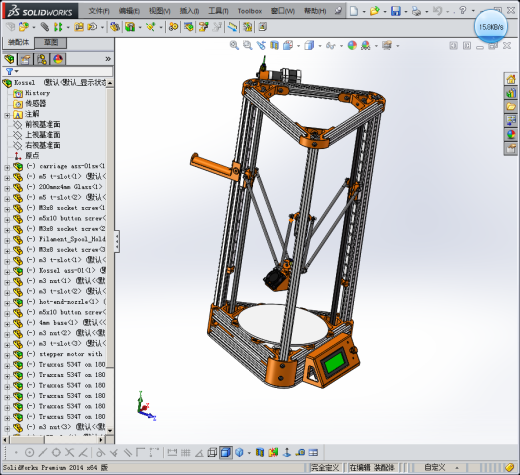Open the display style dropdown arrow
Image resolution: width=520 pixels, height=475 pixels.
320,46
